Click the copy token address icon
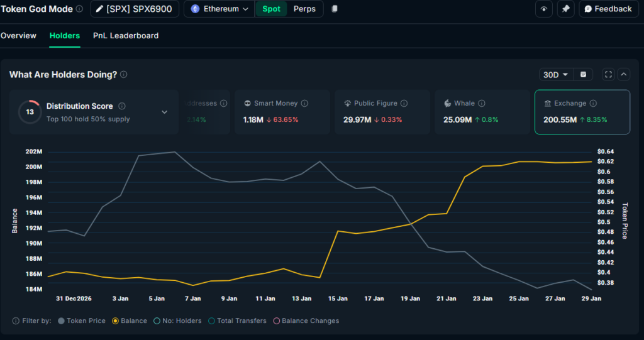 pos(335,9)
